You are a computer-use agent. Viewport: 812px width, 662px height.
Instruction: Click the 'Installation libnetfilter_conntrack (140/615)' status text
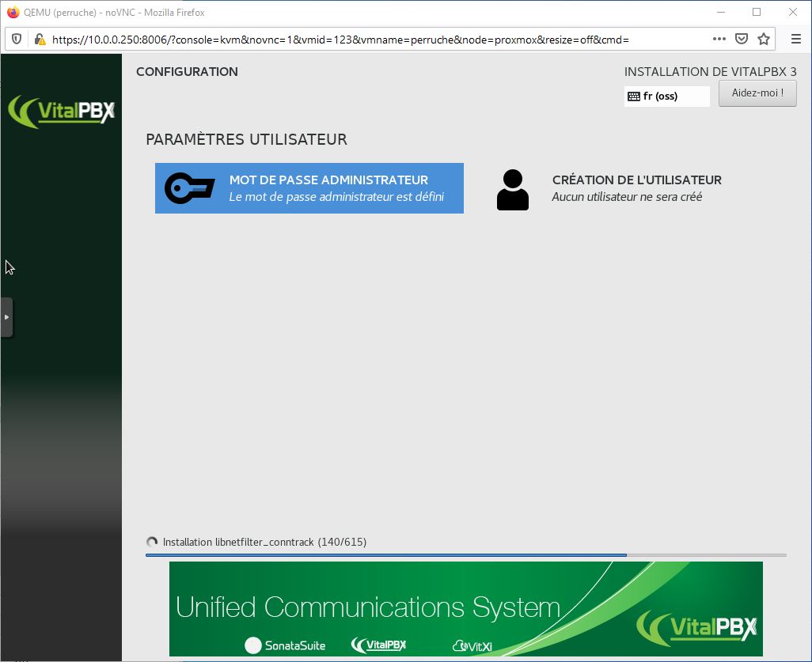pos(264,542)
